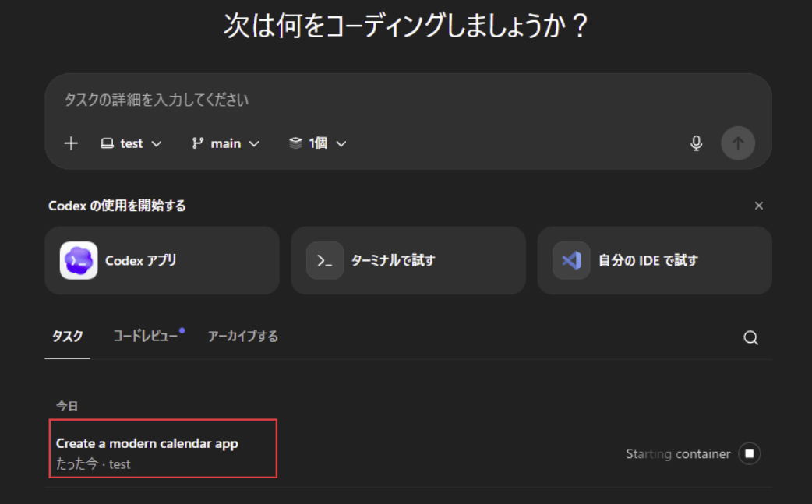Open the アーカイブする tab
Image resolution: width=812 pixels, height=504 pixels.
(x=242, y=337)
